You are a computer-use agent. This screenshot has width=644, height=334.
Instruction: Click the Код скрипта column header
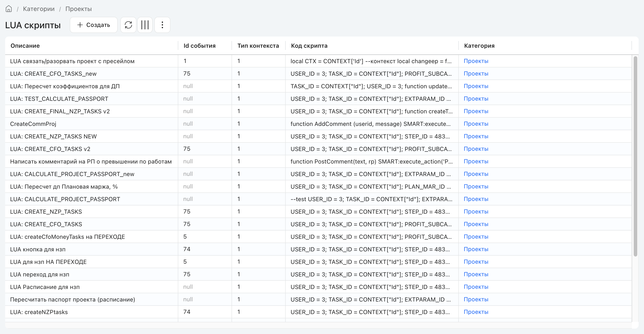pyautogui.click(x=309, y=45)
